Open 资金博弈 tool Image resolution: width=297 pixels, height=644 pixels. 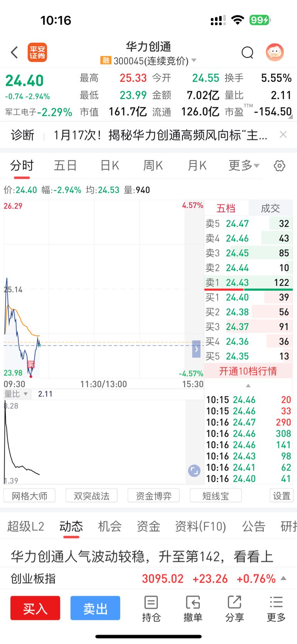[x=154, y=496]
